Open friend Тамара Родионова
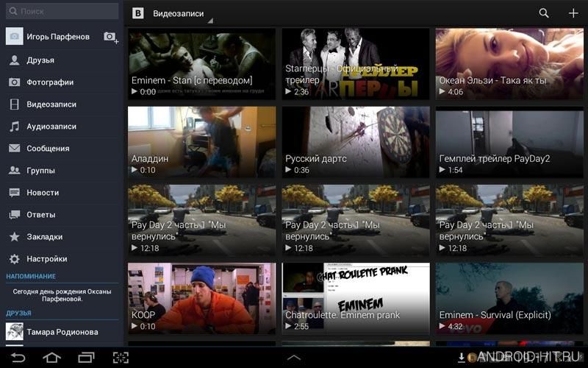Image resolution: width=588 pixels, height=368 pixels. click(62, 332)
